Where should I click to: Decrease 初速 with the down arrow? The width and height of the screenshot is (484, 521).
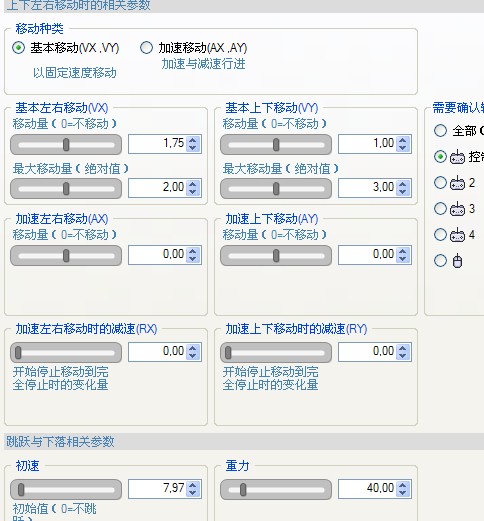coord(193,493)
